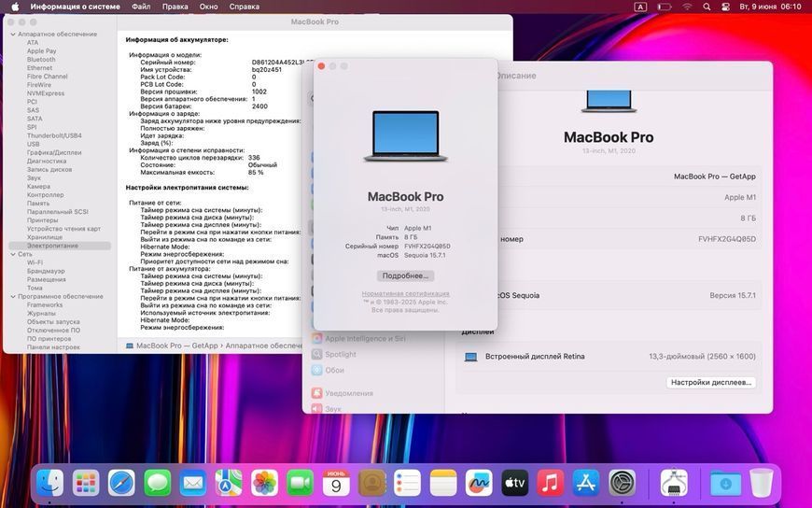
Task: Select Bluetooth in the hardware list
Action: [x=41, y=60]
